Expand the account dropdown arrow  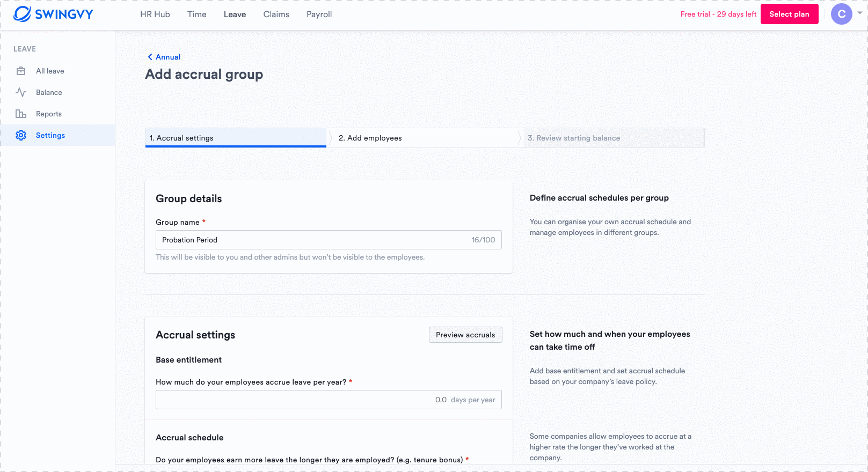pos(860,13)
